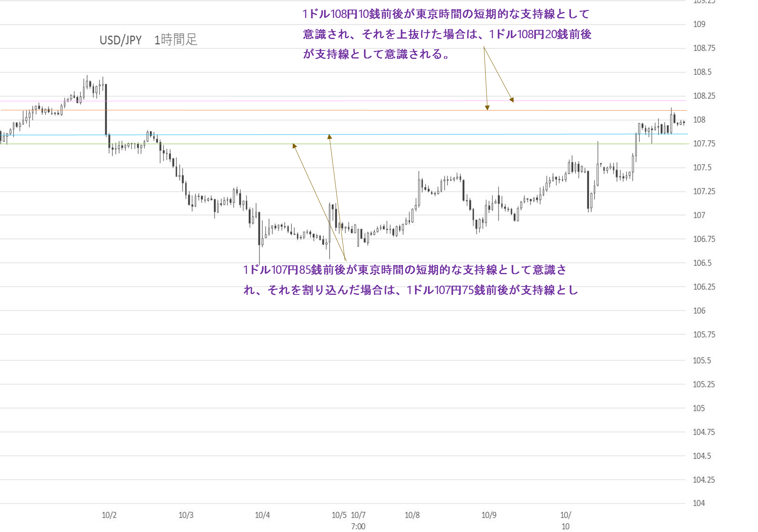Click the 107.75 price axis label
This screenshot has width=758, height=532.
[x=704, y=144]
